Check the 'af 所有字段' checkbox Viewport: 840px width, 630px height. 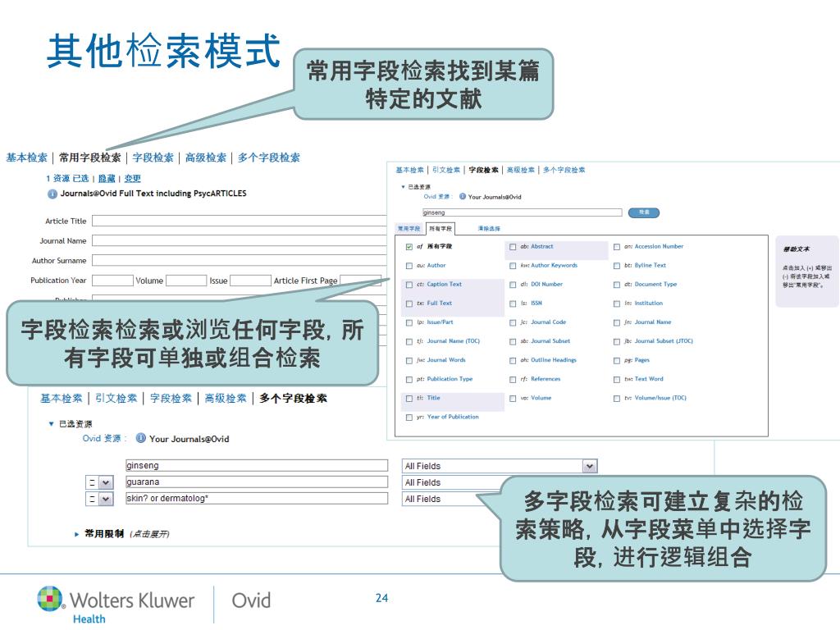tap(409, 247)
